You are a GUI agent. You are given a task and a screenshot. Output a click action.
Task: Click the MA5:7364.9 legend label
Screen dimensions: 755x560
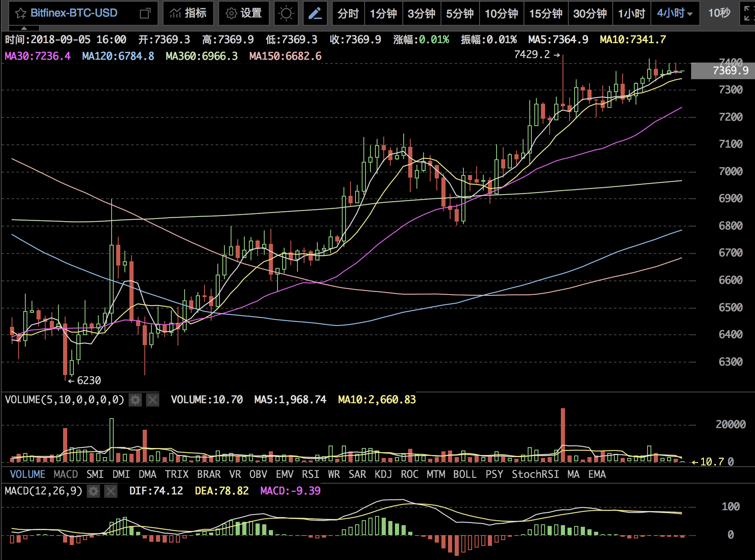click(x=558, y=39)
